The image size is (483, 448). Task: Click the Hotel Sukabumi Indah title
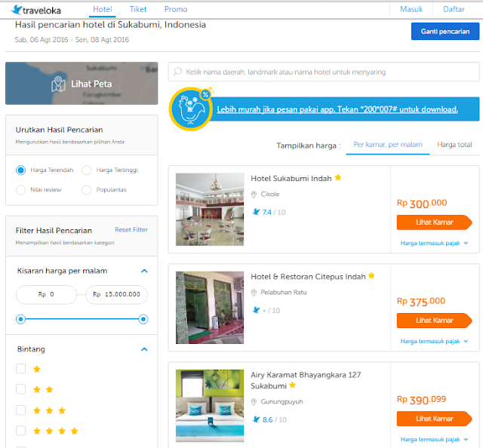[x=291, y=179]
